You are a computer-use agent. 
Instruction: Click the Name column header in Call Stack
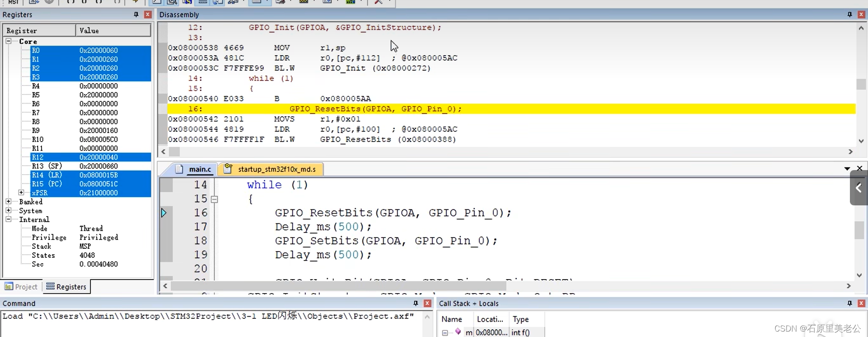(x=456, y=319)
